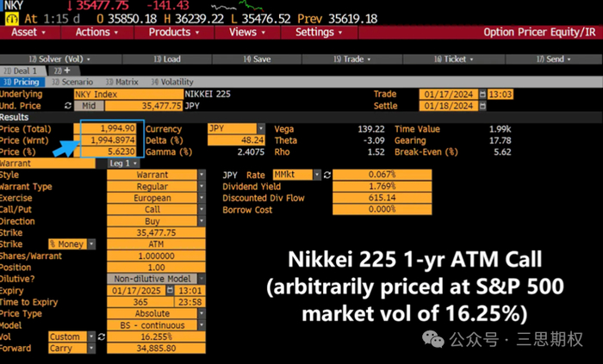Open Solver (Vol) dropdown
603x364 pixels.
(60, 59)
